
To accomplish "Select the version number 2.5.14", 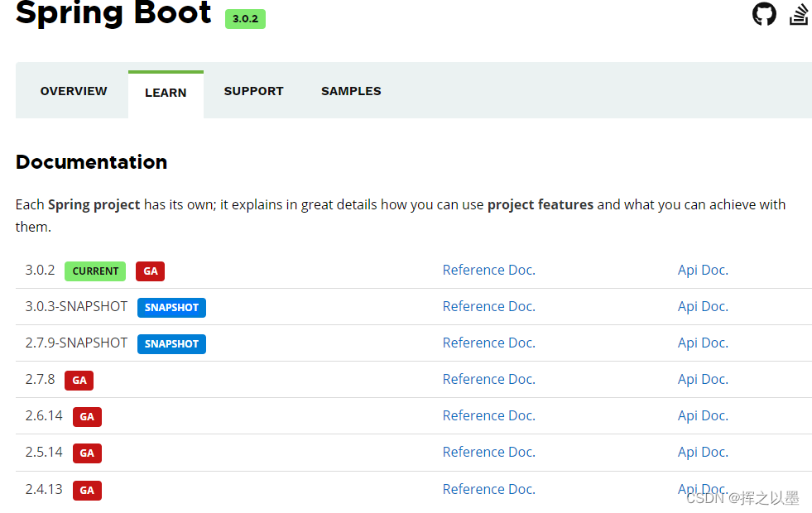I will (44, 452).
